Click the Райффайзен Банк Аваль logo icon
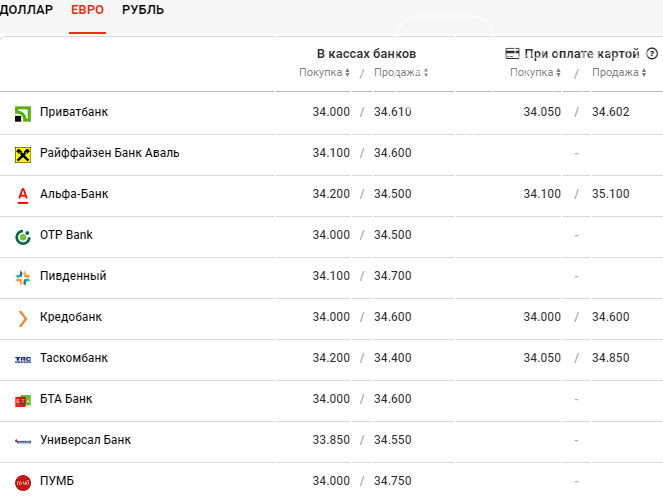 pos(23,154)
